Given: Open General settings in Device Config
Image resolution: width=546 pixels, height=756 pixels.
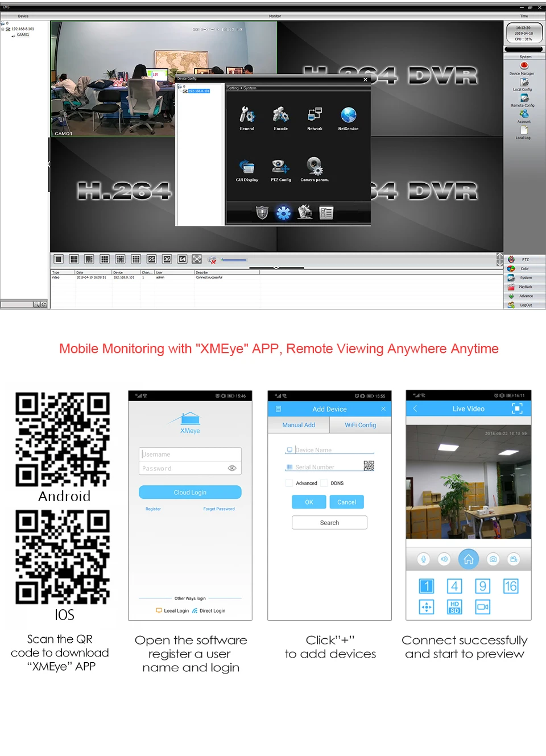Looking at the screenshot, I should click(x=247, y=119).
